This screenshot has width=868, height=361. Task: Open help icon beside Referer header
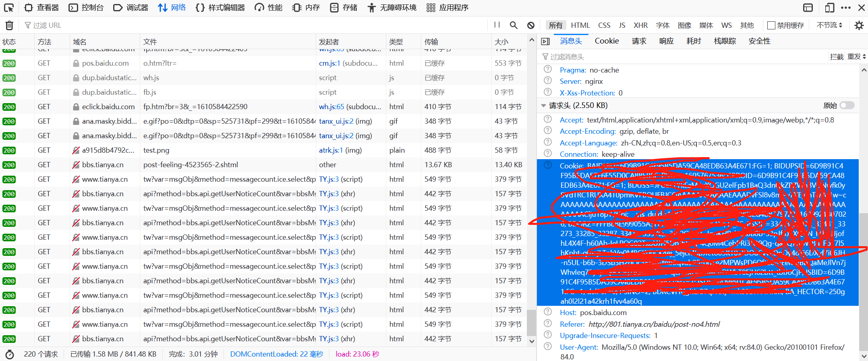548,324
